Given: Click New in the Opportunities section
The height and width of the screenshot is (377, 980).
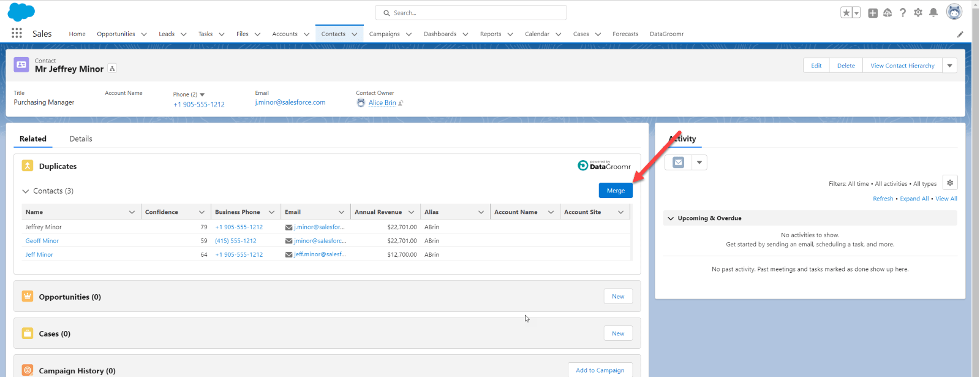Looking at the screenshot, I should 618,297.
